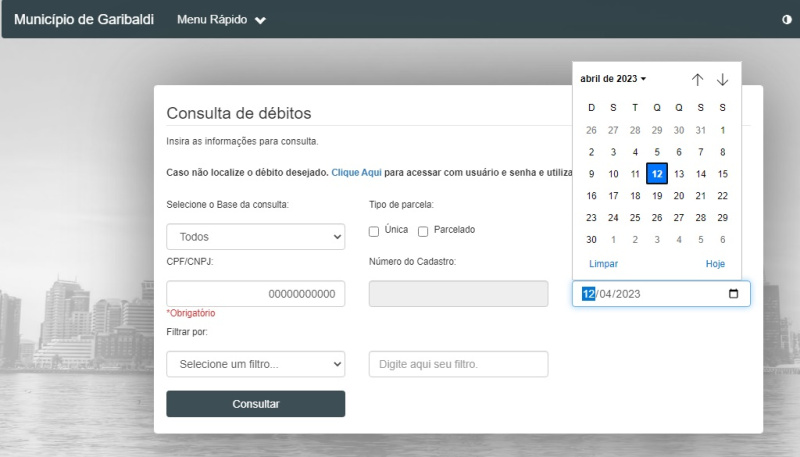The width and height of the screenshot is (800, 457).
Task: Go to next month with down arrow
Action: (722, 80)
